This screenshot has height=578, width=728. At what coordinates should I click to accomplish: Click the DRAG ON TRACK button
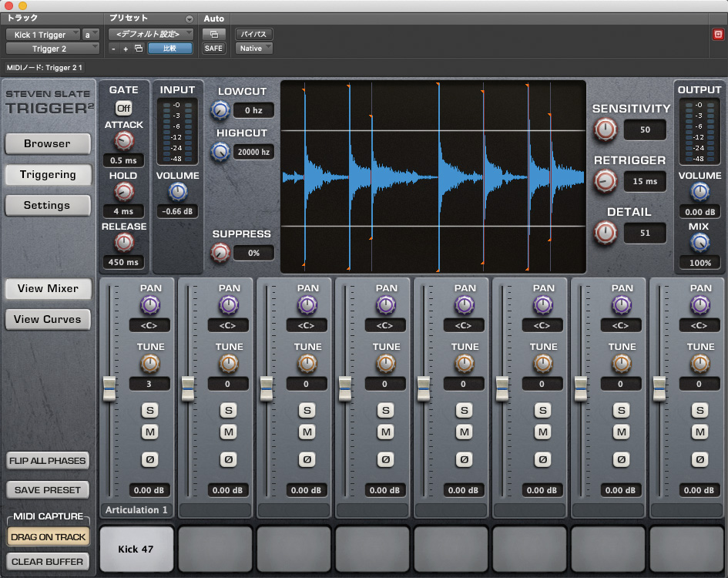pos(48,537)
